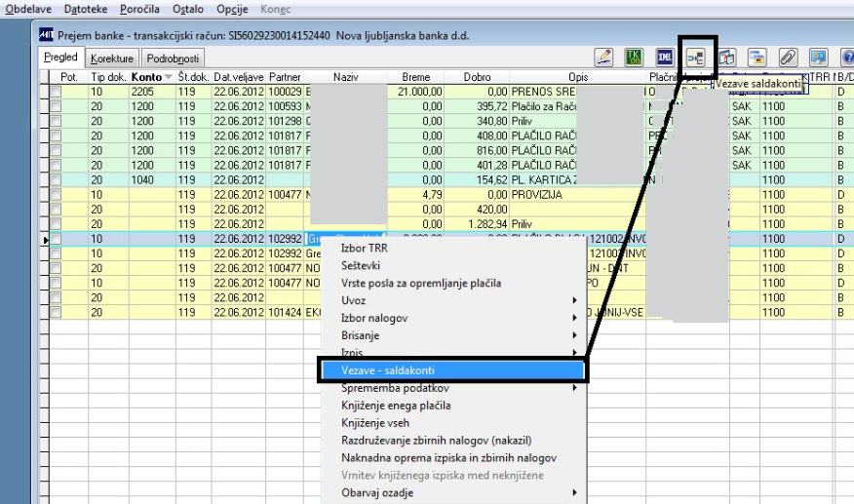Expand the Brisanje submenu arrow
Image resolution: width=854 pixels, height=504 pixels.
point(574,335)
